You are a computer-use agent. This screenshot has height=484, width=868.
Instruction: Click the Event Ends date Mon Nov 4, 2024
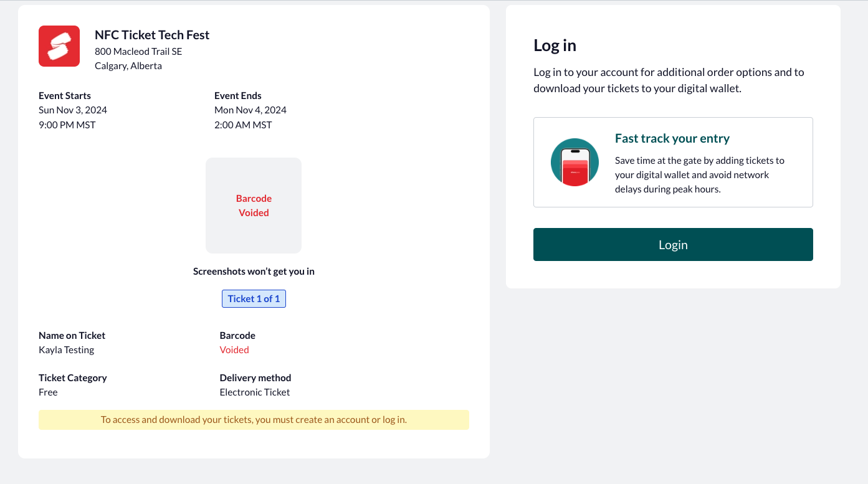pyautogui.click(x=250, y=110)
